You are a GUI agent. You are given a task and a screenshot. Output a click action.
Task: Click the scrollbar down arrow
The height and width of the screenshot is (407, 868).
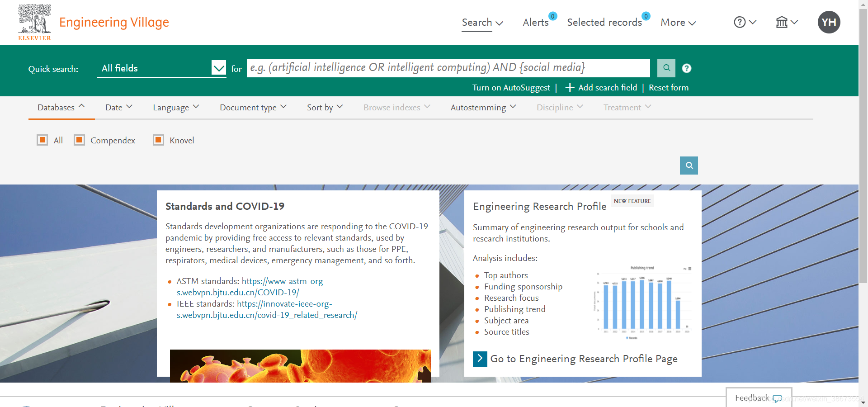pos(863,402)
